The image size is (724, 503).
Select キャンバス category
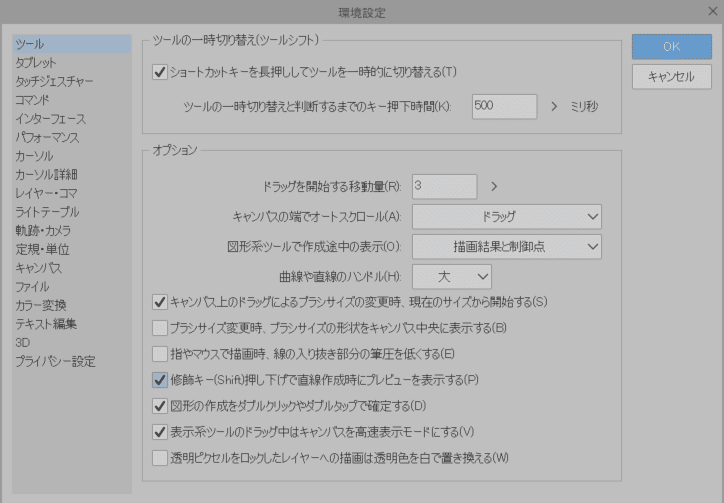point(38,268)
